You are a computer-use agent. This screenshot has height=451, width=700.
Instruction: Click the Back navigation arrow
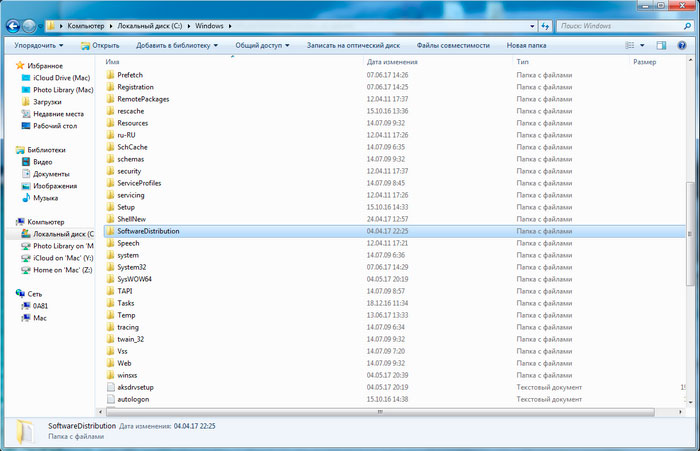(13, 26)
